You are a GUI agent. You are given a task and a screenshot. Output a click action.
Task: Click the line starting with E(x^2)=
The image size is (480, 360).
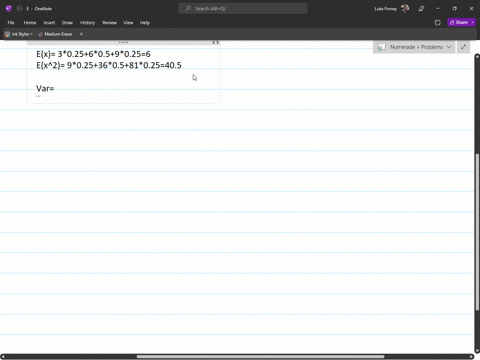point(109,65)
